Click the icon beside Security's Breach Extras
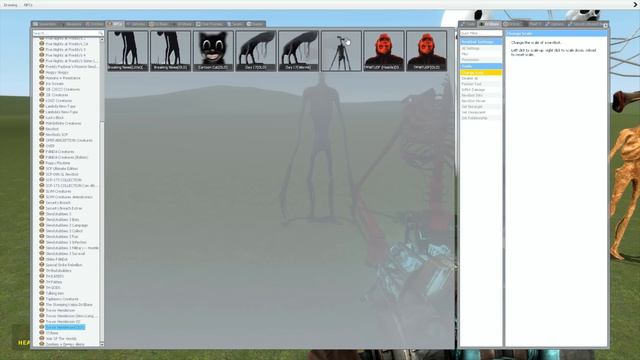This screenshot has height=360, width=640. [42, 208]
